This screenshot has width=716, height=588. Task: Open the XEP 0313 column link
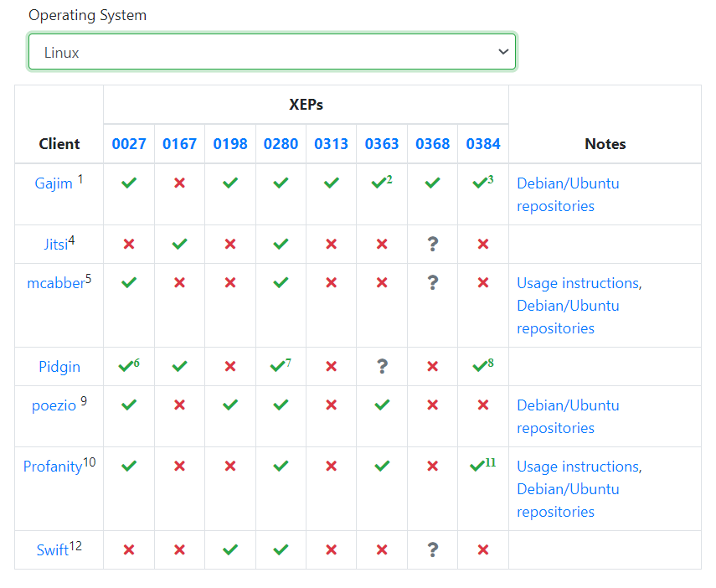click(x=331, y=144)
